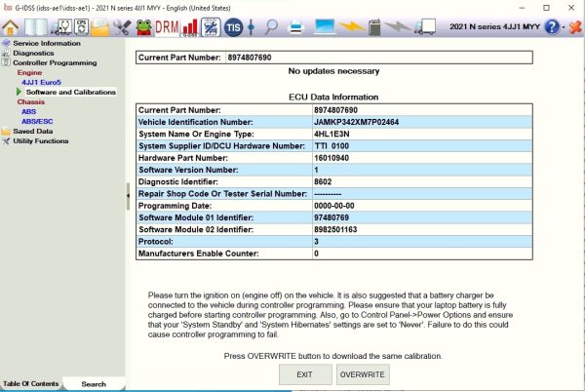Click the green frog toolbar icon

143,27
